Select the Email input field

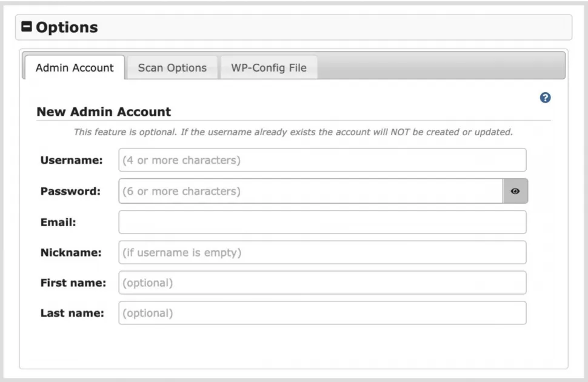tap(322, 222)
